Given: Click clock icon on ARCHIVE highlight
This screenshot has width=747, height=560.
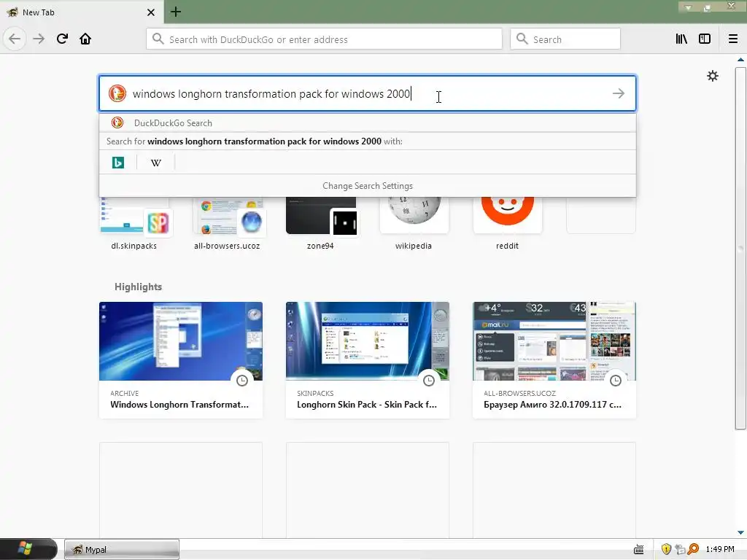Looking at the screenshot, I should pyautogui.click(x=242, y=381).
